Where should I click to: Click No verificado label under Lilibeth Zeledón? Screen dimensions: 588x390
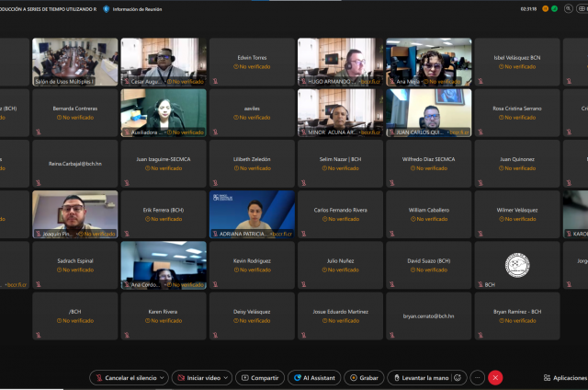point(252,168)
